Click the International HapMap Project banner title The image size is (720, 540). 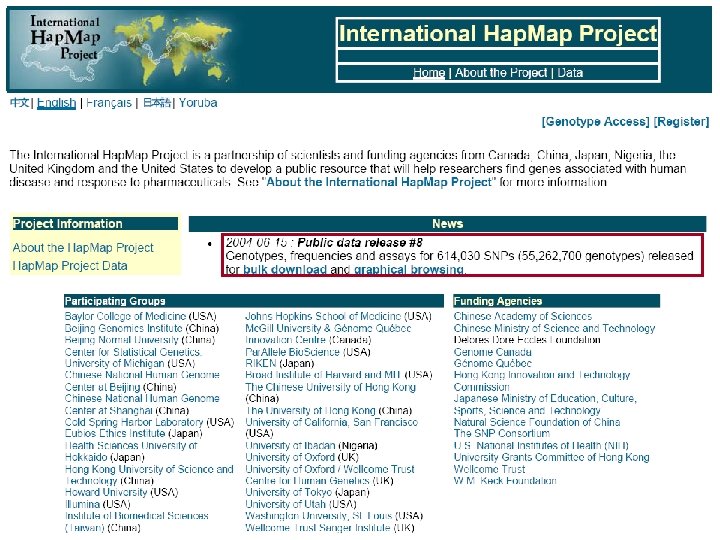pos(498,33)
